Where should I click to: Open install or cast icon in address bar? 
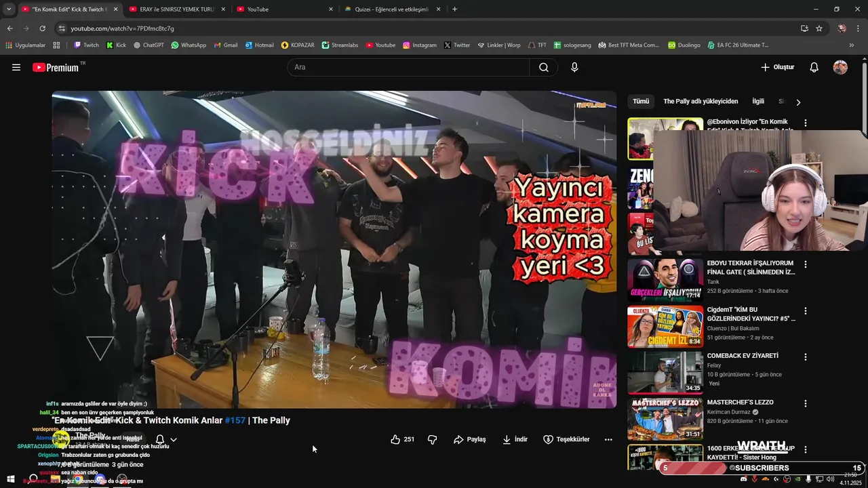tap(804, 28)
